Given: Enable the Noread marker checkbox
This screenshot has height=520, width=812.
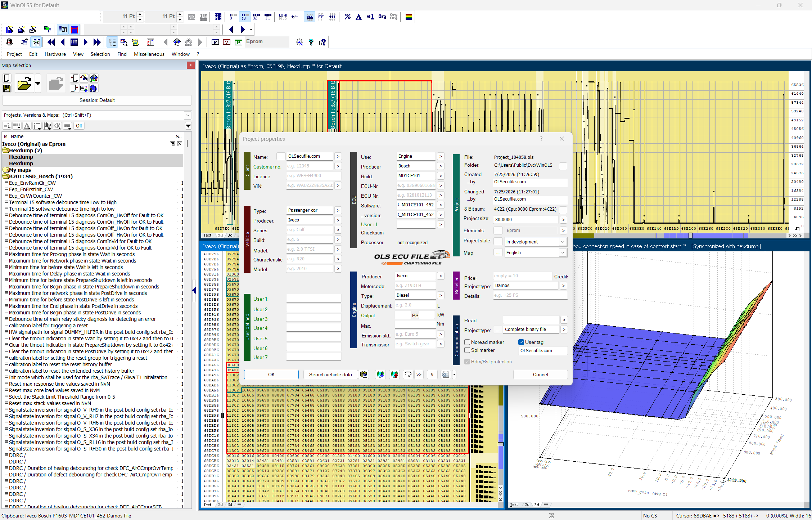Looking at the screenshot, I should (467, 342).
